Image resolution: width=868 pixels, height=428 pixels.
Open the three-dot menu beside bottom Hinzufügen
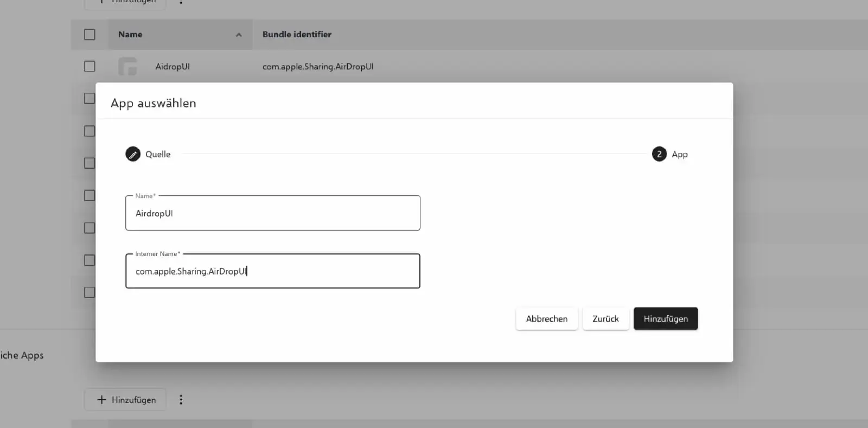[181, 400]
